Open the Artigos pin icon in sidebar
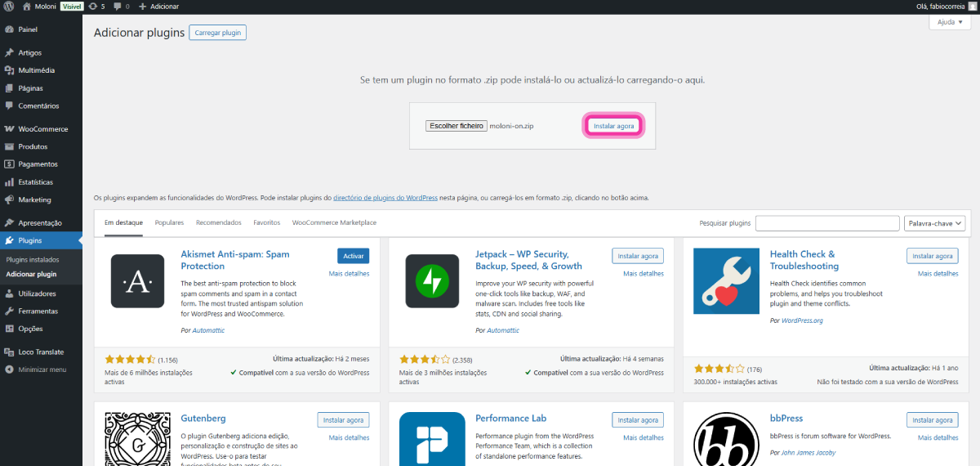This screenshot has width=980, height=466. pyautogui.click(x=9, y=52)
